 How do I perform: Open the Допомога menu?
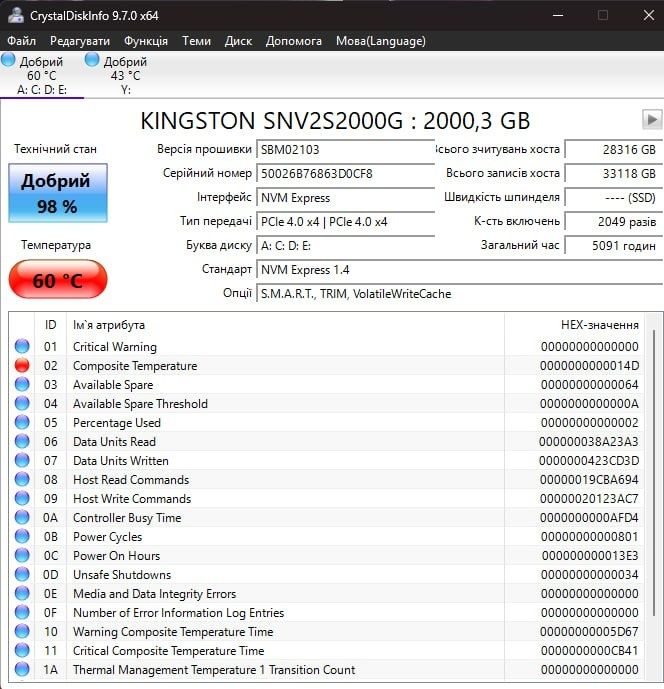click(294, 41)
